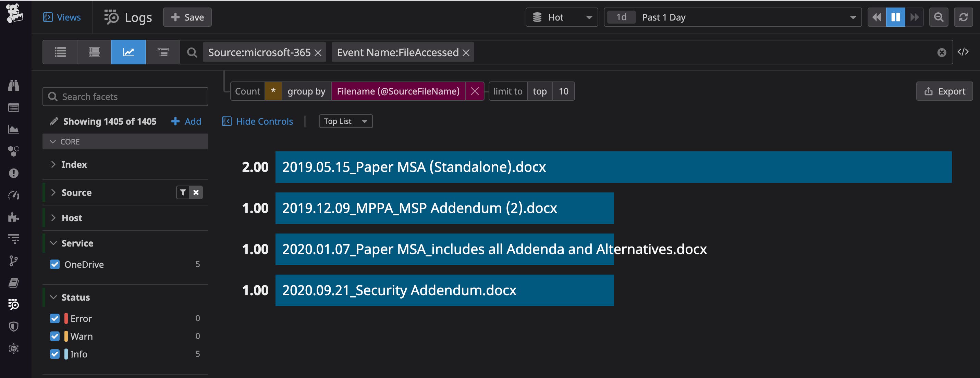Switch to the Views tab at top left
The width and height of the screenshot is (980, 378).
[63, 17]
